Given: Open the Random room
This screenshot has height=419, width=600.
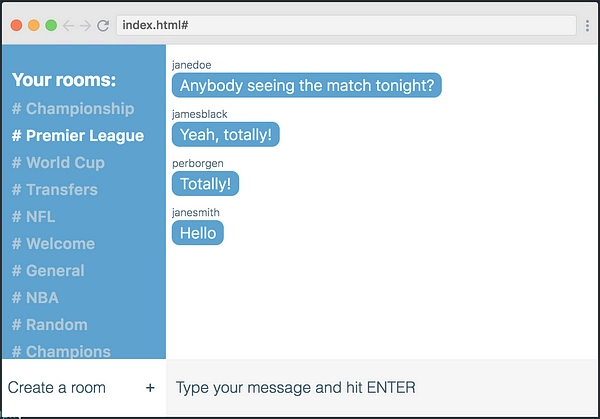Looking at the screenshot, I should point(50,325).
